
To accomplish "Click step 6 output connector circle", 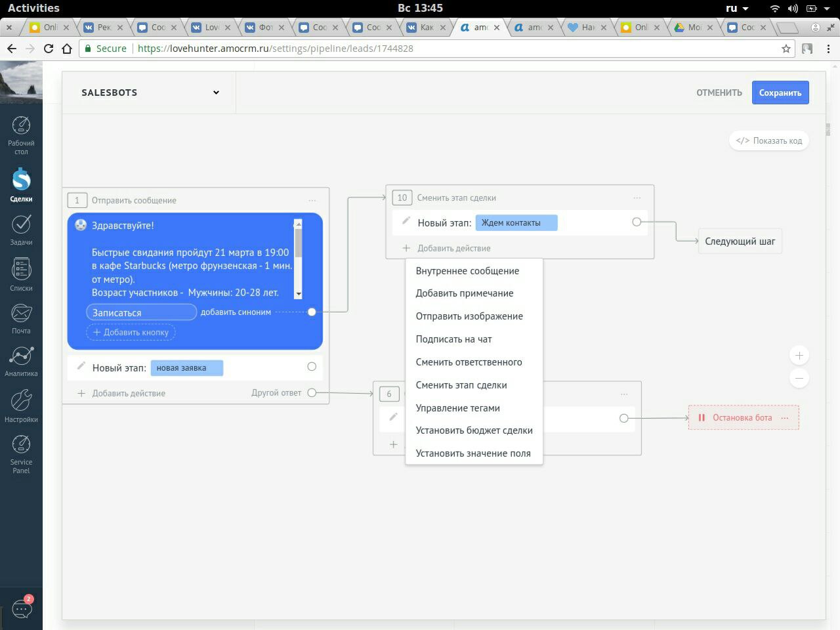I will [x=624, y=418].
